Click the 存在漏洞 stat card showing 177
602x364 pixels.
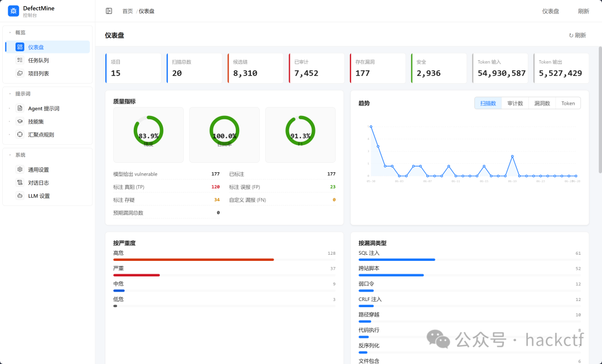point(378,69)
